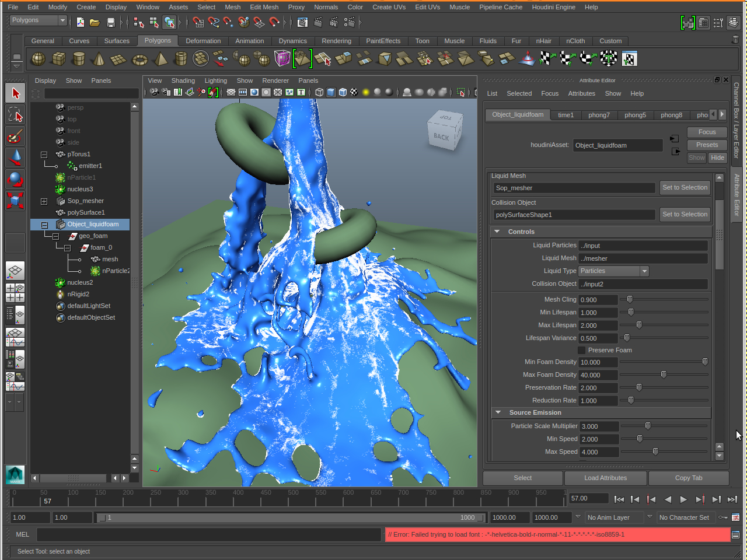Screen dimensions: 747x560
Task: Click the play forward button
Action: tap(683, 499)
